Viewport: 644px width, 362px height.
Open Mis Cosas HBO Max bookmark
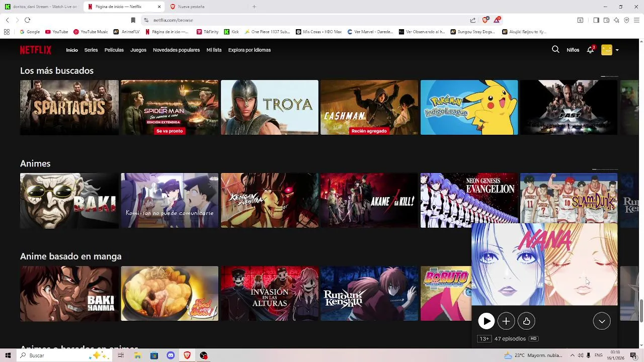click(x=318, y=32)
